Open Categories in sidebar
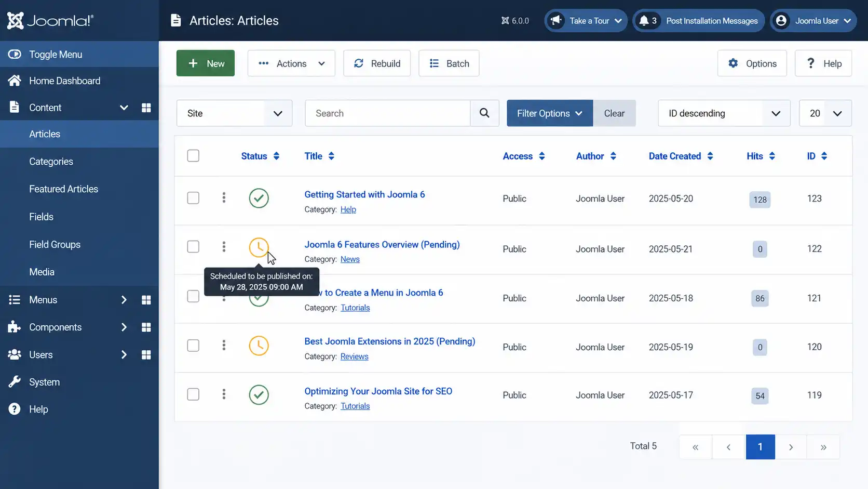The width and height of the screenshot is (868, 489). [x=51, y=162]
